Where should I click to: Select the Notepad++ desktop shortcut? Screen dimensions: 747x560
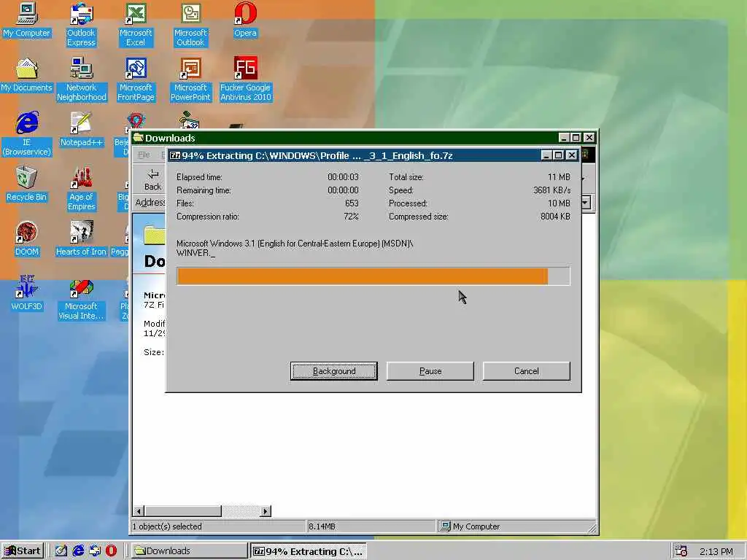tap(81, 130)
